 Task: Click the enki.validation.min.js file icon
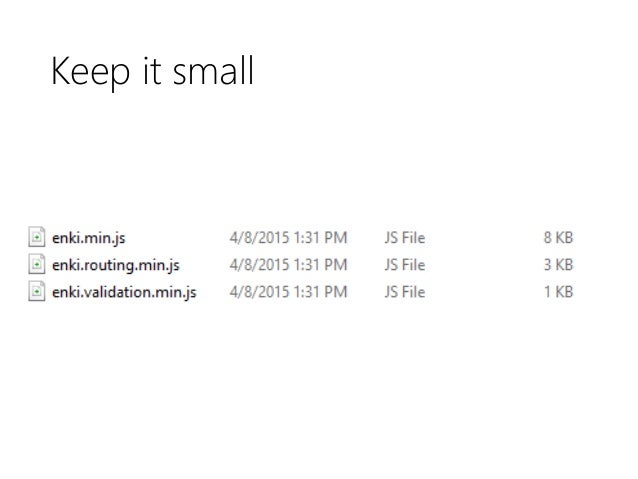coord(36,292)
